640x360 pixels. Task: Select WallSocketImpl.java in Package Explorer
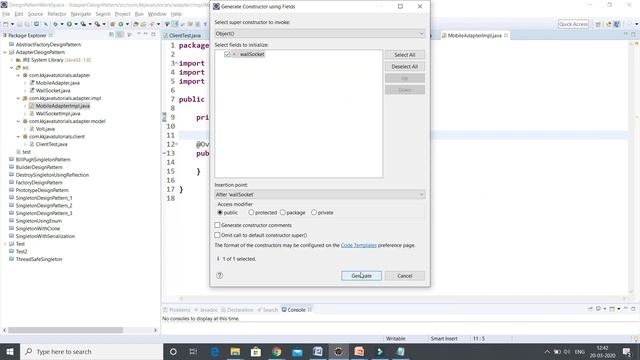coord(58,113)
